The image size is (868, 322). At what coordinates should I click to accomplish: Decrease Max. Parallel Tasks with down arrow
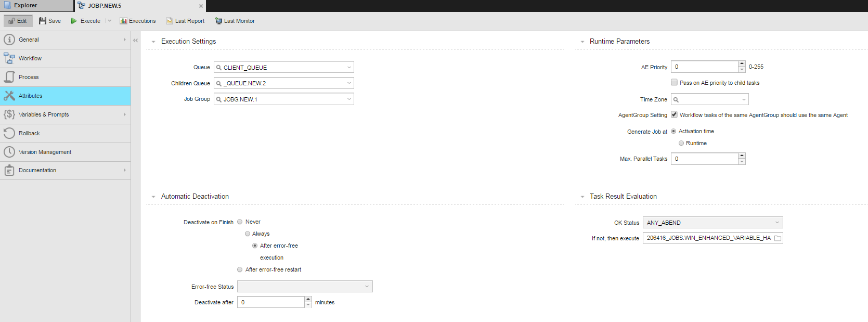pos(742,162)
